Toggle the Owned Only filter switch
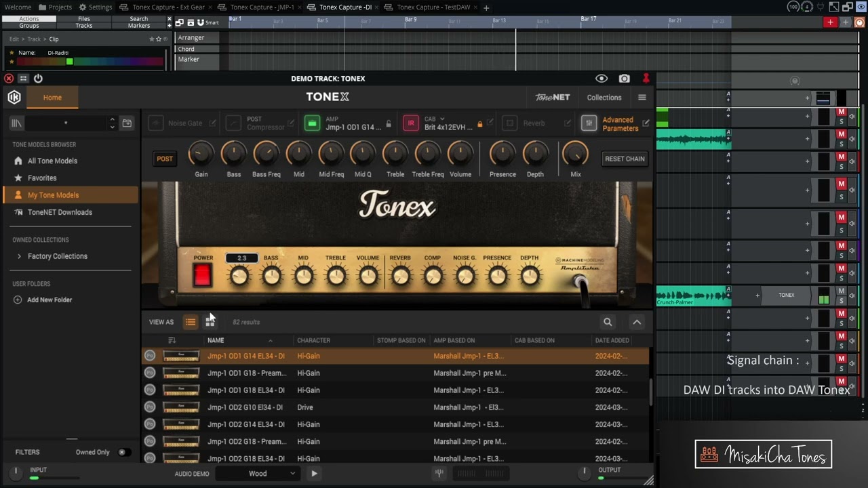This screenshot has width=868, height=488. pyautogui.click(x=123, y=452)
